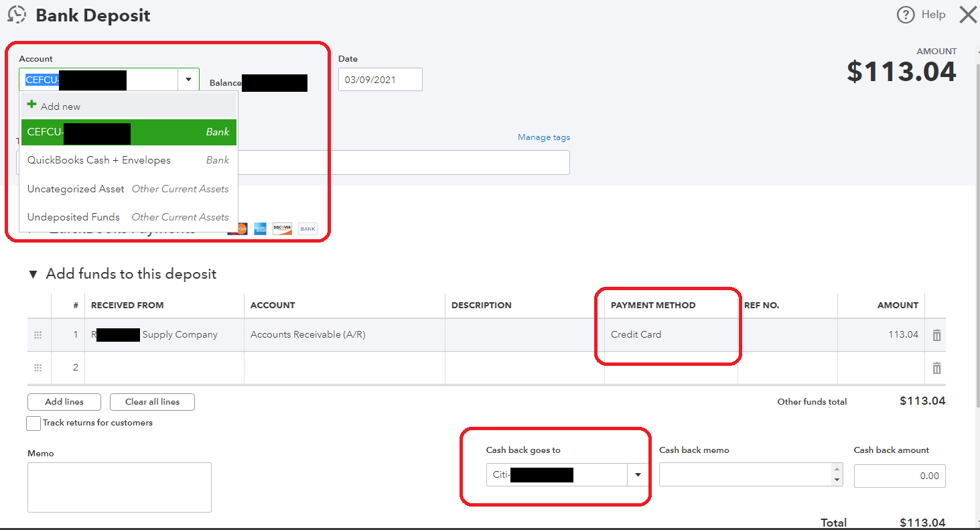
Task: Select QuickBooks Cash + Envelopes account
Action: tap(98, 160)
